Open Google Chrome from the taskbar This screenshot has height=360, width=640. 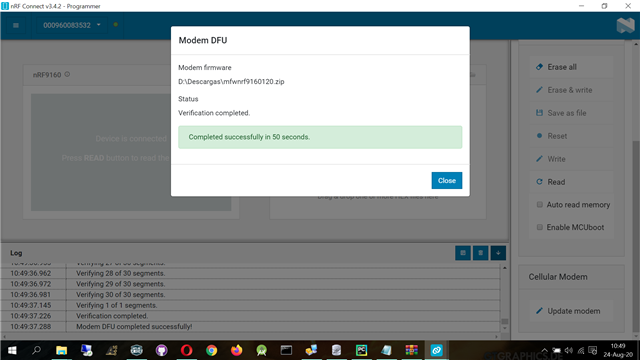click(x=211, y=350)
